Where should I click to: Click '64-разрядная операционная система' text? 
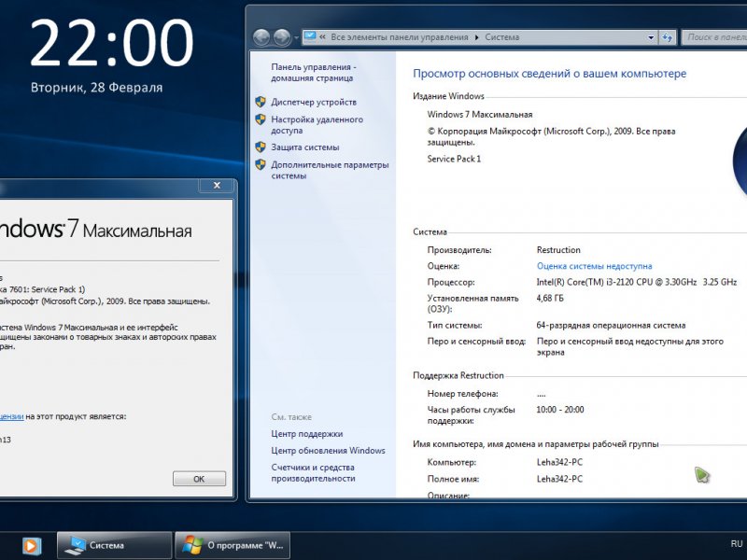(x=611, y=326)
